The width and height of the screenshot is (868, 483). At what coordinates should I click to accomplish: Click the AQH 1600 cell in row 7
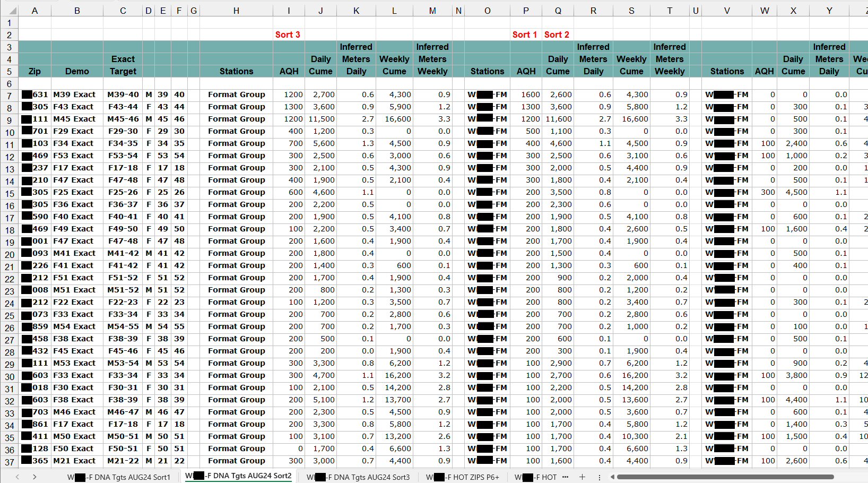(526, 94)
